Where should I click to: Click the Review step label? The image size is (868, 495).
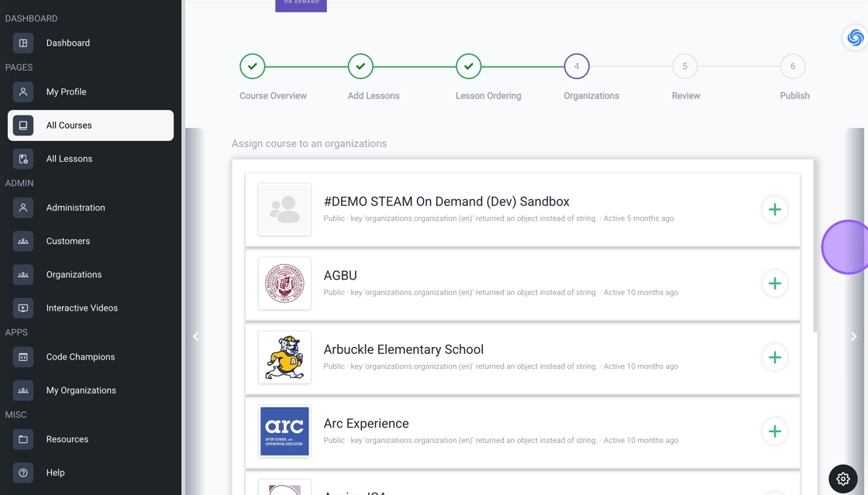pyautogui.click(x=686, y=96)
